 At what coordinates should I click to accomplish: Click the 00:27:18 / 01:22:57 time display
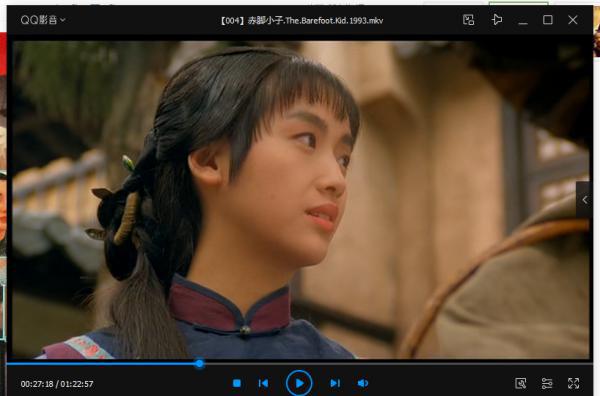point(57,384)
